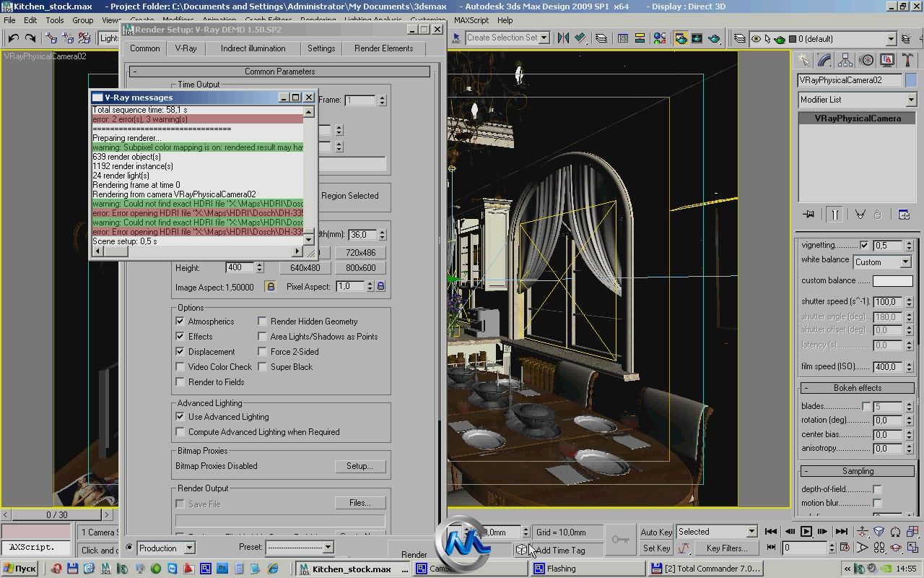
Task: Enable Force 2-Sided checkbox
Action: click(x=263, y=352)
